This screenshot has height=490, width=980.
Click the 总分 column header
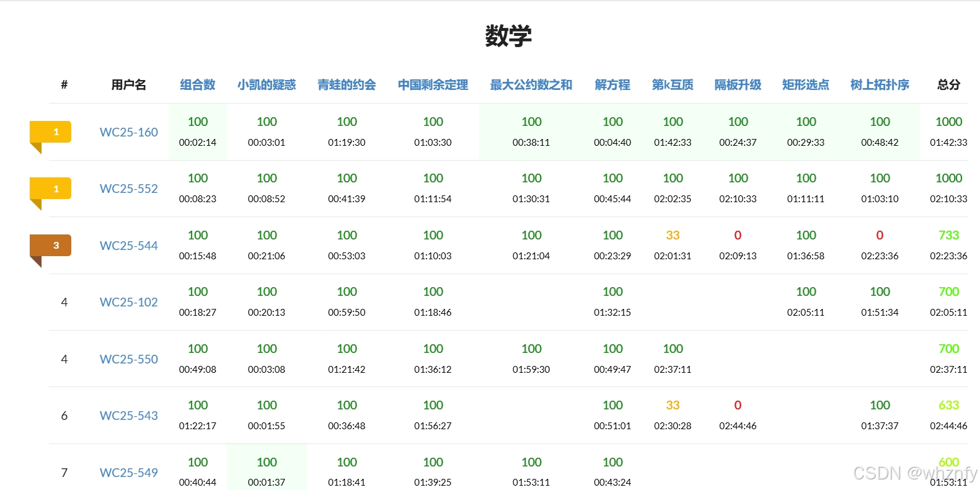tap(948, 84)
